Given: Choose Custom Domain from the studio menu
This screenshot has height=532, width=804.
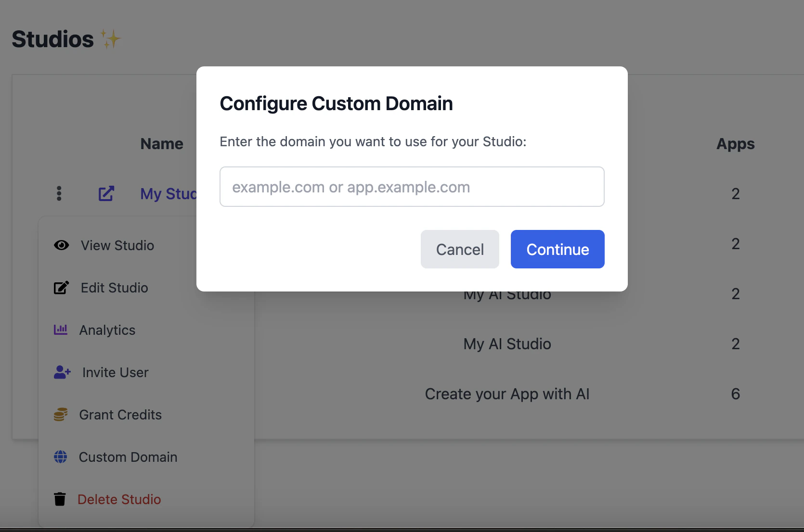Looking at the screenshot, I should [128, 456].
